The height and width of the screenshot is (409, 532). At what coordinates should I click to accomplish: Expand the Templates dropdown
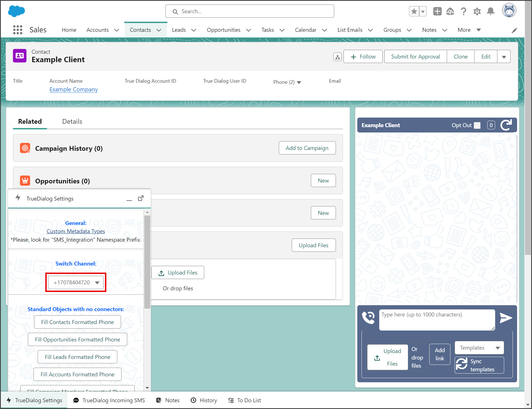coord(479,348)
